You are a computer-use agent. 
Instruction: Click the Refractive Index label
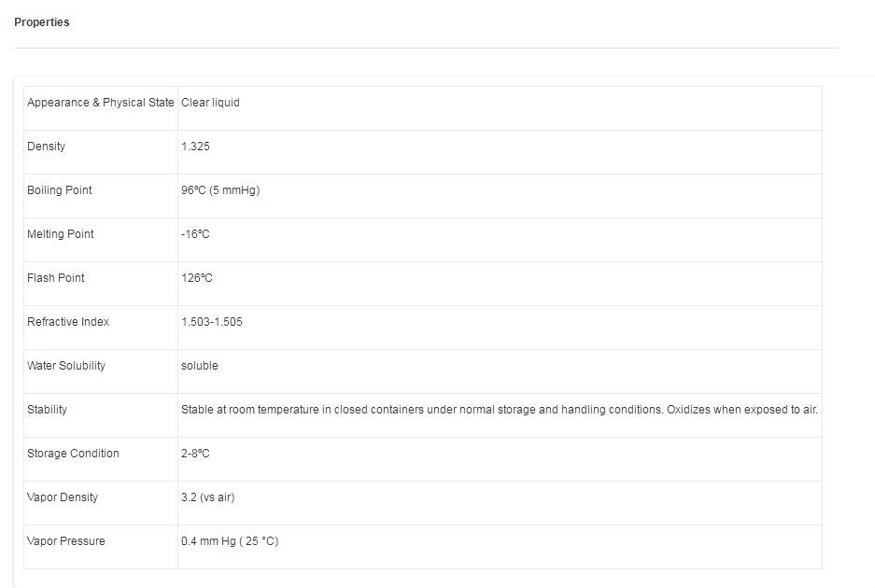click(x=68, y=322)
